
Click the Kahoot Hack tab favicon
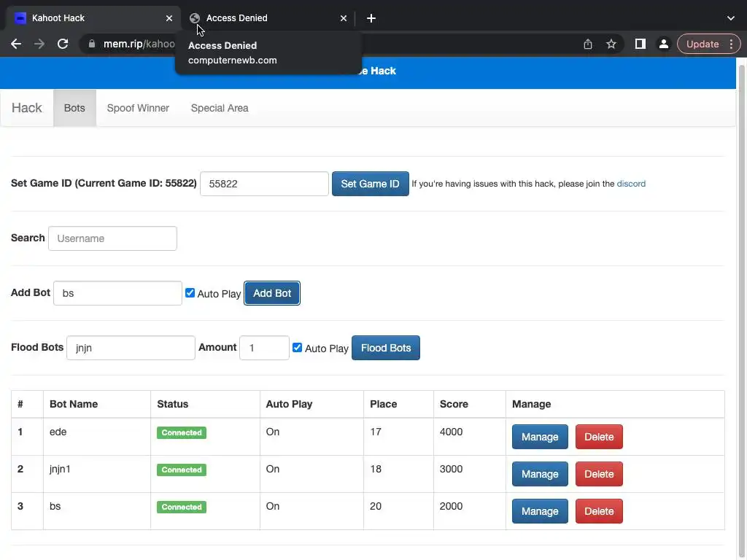tap(20, 18)
